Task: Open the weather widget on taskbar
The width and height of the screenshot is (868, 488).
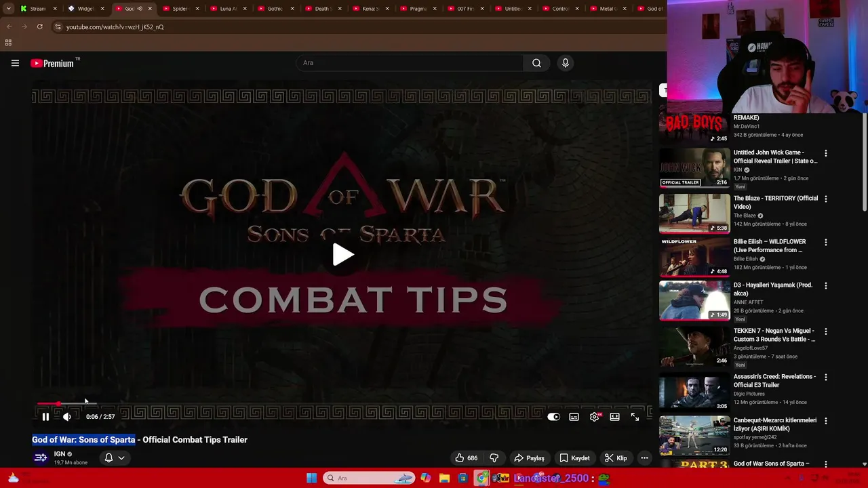Action: [14, 478]
